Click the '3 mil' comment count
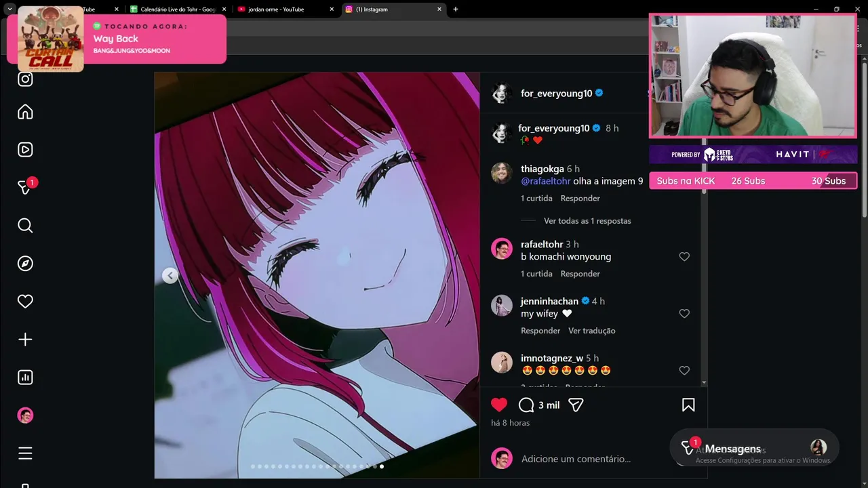Screen dimensions: 868x488 tap(549, 405)
